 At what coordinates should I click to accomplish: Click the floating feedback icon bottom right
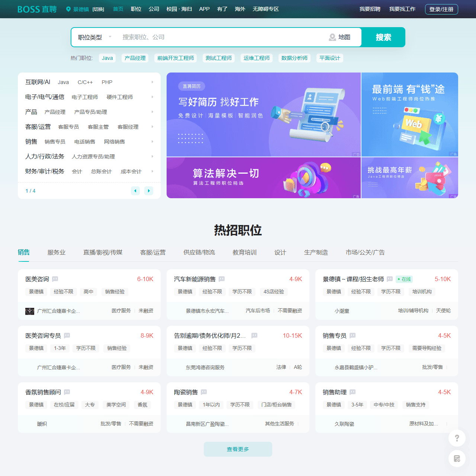click(x=457, y=459)
